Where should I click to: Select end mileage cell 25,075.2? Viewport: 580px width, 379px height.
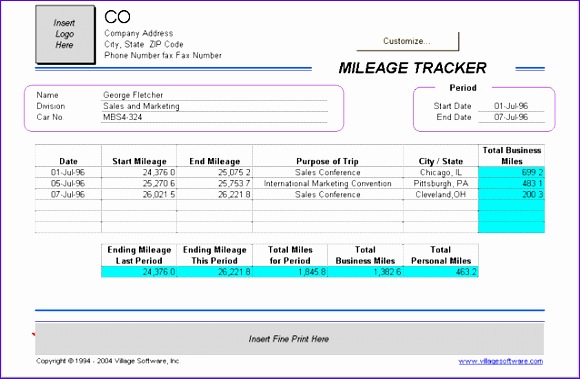click(x=215, y=172)
